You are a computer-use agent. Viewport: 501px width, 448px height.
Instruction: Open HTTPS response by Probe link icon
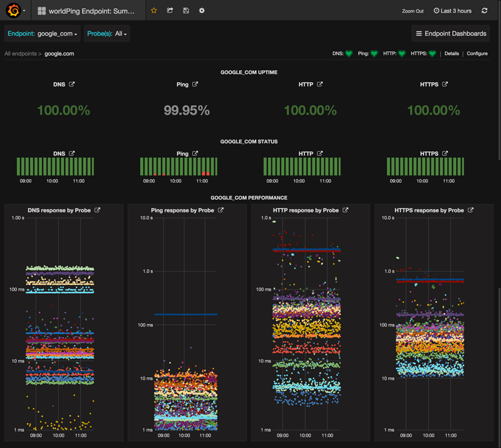[471, 210]
